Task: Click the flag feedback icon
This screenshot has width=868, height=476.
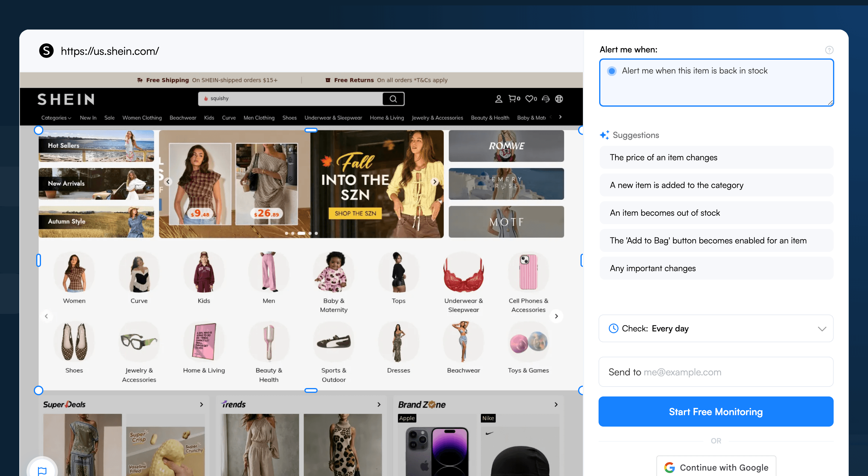Action: point(42,470)
